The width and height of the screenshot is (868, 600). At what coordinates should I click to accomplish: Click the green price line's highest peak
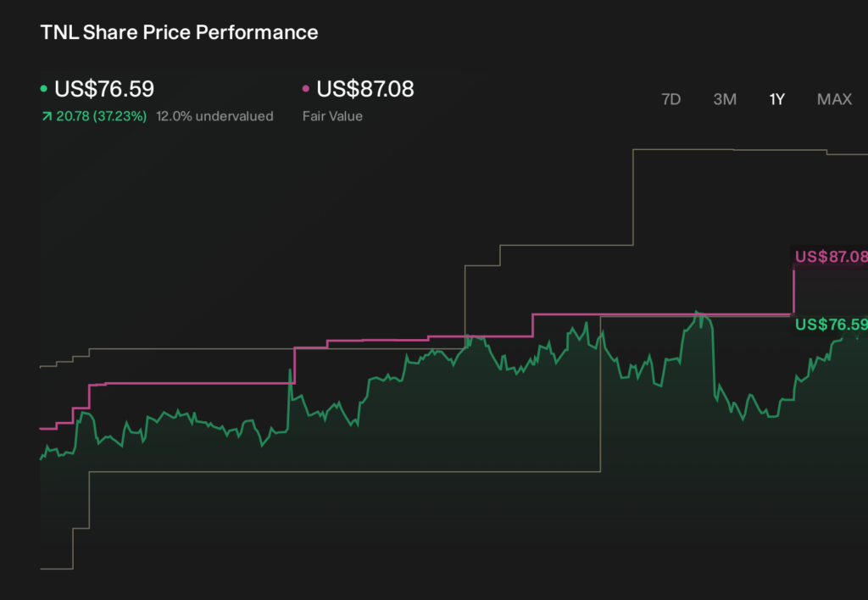coord(698,313)
